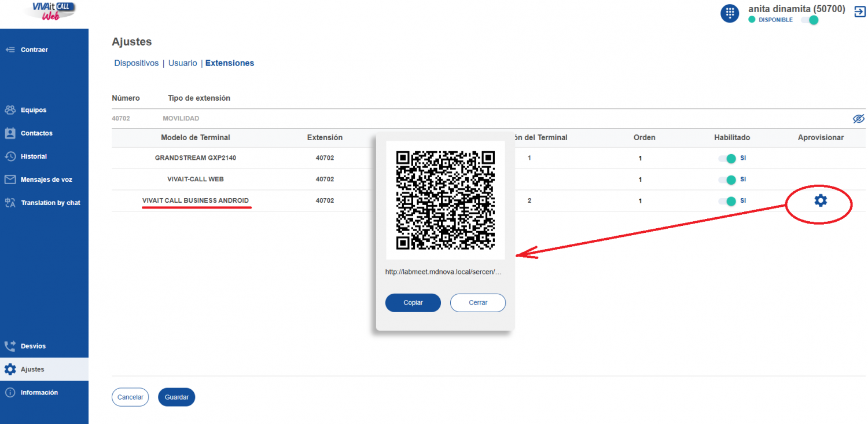Click username anita dinamita (50700)

pyautogui.click(x=797, y=9)
